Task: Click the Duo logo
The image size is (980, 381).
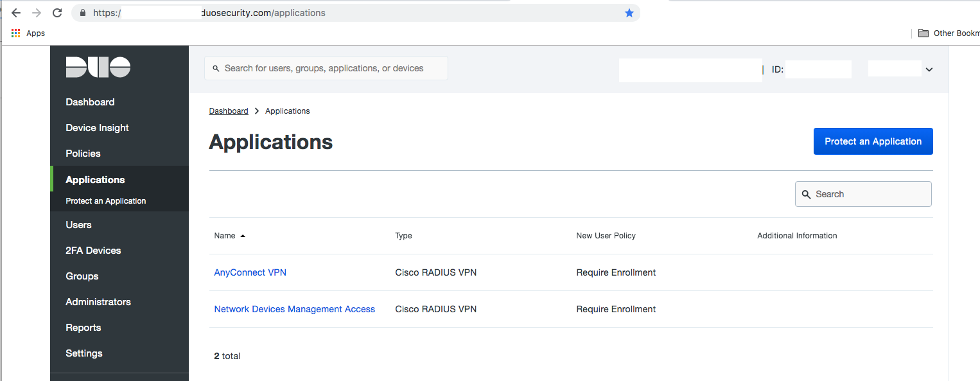Action: pos(98,67)
